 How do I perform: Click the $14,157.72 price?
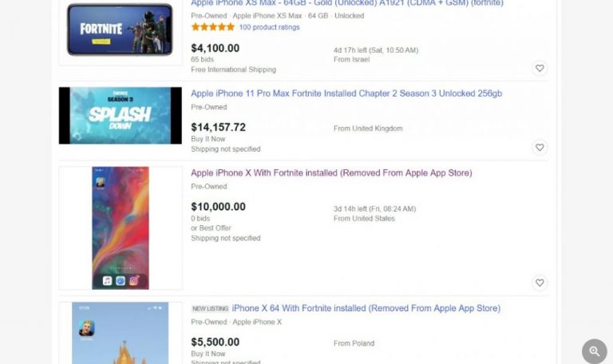[x=218, y=127]
